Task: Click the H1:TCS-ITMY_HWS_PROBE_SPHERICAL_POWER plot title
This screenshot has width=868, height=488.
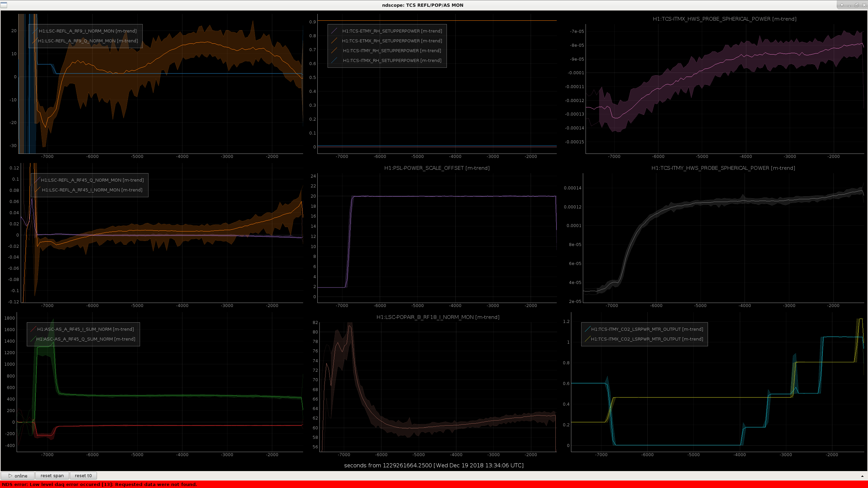Action: point(723,168)
